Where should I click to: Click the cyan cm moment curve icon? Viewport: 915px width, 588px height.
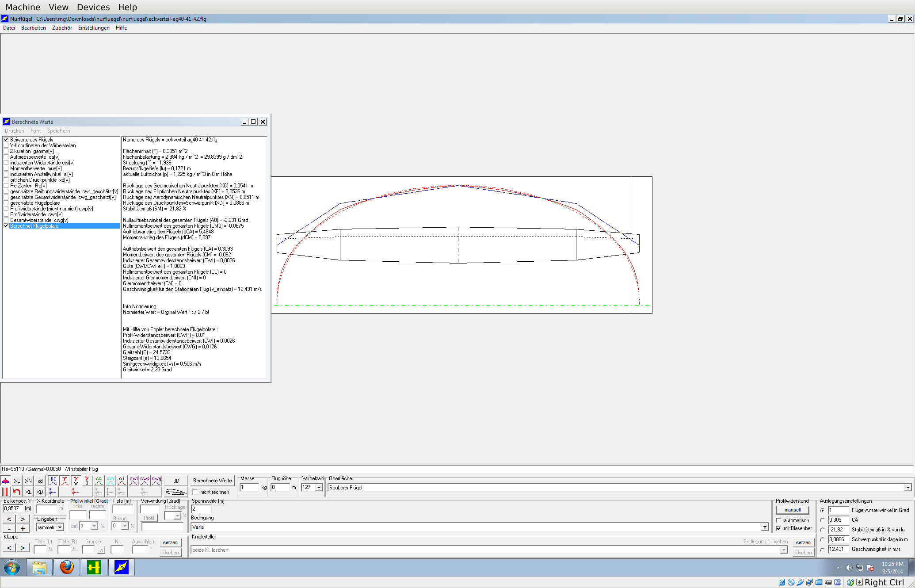110,481
